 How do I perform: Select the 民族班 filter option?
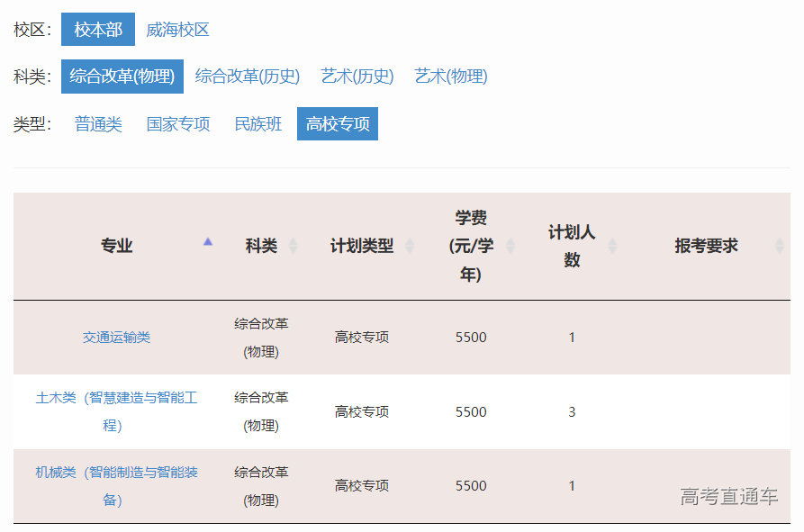[257, 122]
